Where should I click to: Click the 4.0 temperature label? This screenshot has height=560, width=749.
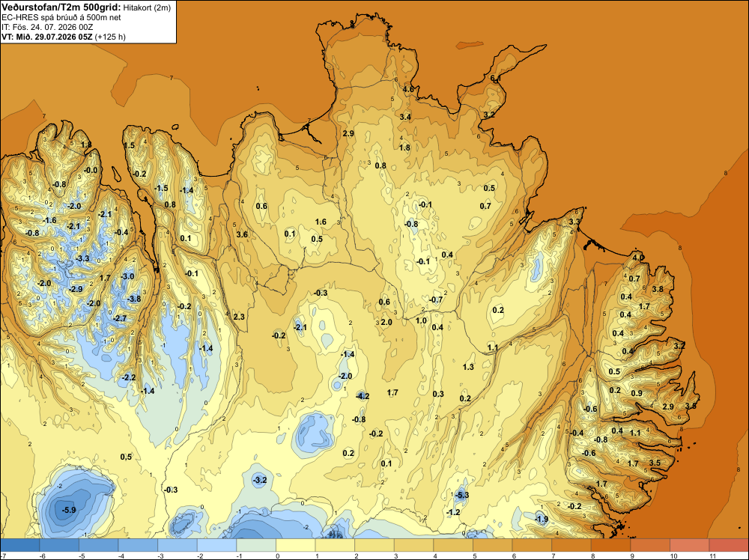pos(638,258)
